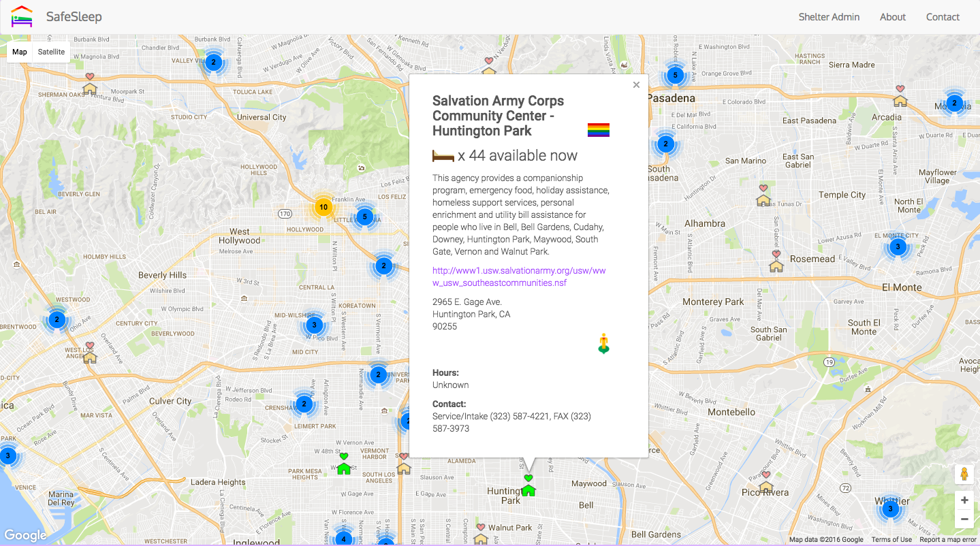Select the shelter marker at Rosemead
The width and height of the screenshot is (980, 546).
(x=776, y=261)
